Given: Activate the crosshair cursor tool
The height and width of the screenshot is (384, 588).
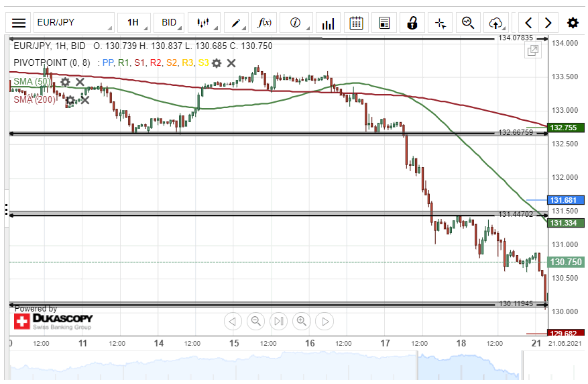Looking at the screenshot, I should coord(440,23).
